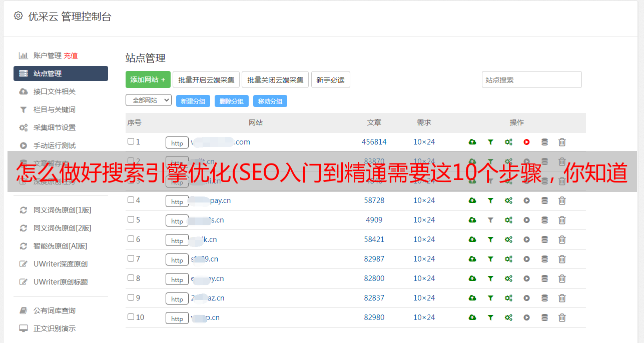Open the 新手必读 guide button

pyautogui.click(x=331, y=79)
